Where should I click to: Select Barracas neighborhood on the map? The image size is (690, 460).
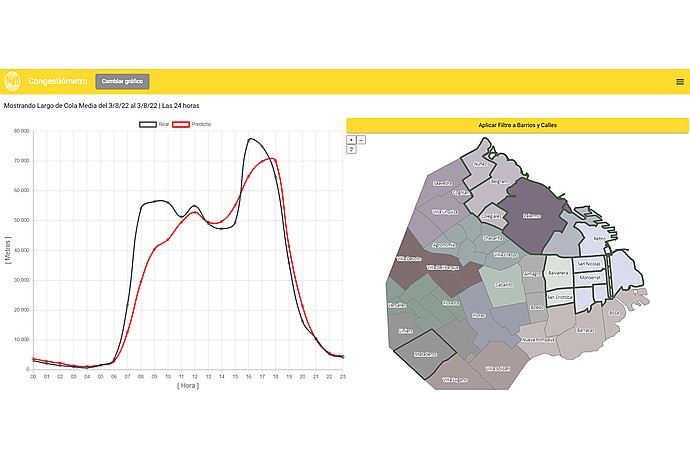(x=585, y=330)
